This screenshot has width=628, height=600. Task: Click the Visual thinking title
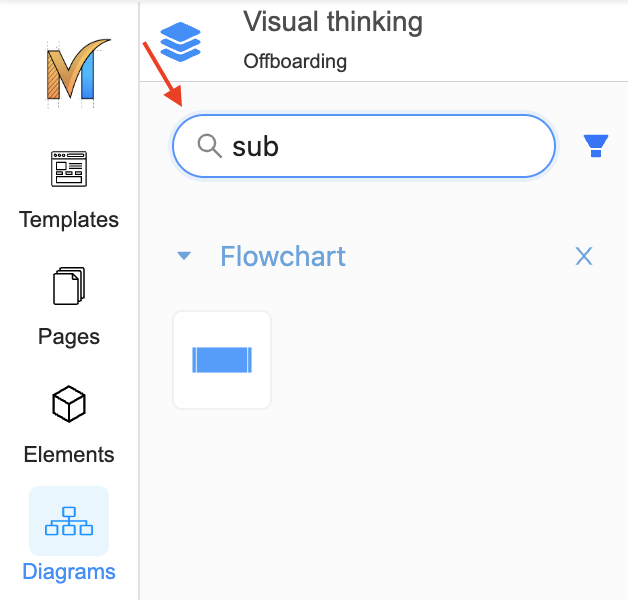pyautogui.click(x=333, y=22)
